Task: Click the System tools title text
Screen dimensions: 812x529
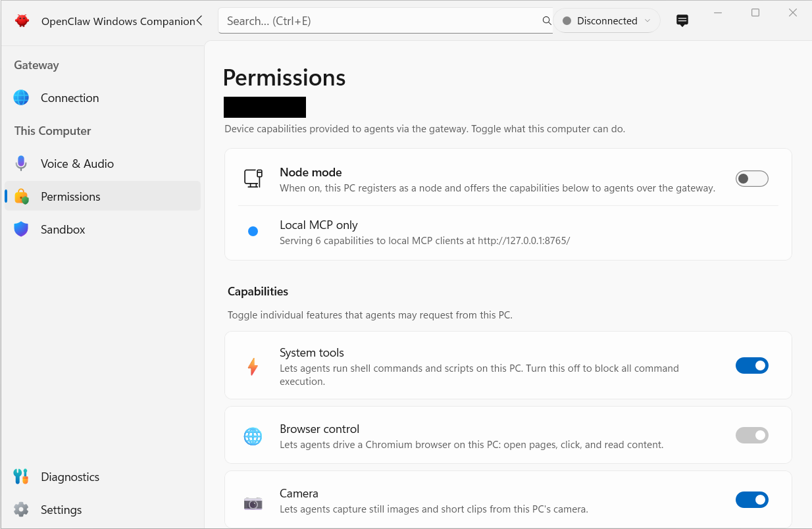Action: click(312, 352)
